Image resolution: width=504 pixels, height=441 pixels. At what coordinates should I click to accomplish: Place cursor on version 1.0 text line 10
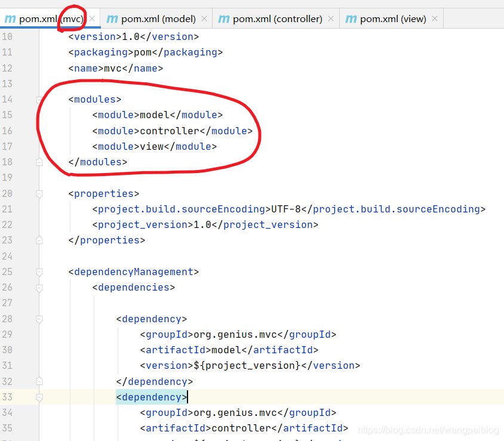pos(131,36)
